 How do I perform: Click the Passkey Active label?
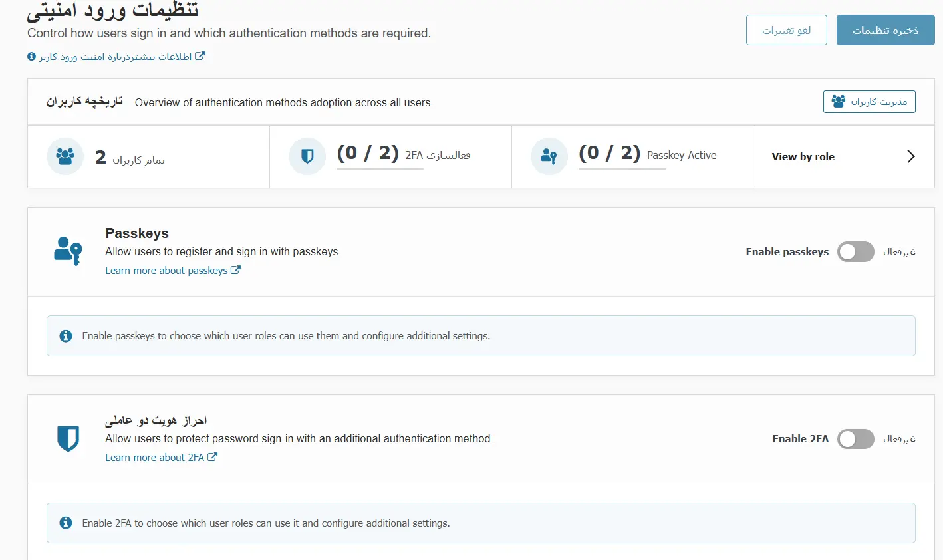tap(682, 155)
